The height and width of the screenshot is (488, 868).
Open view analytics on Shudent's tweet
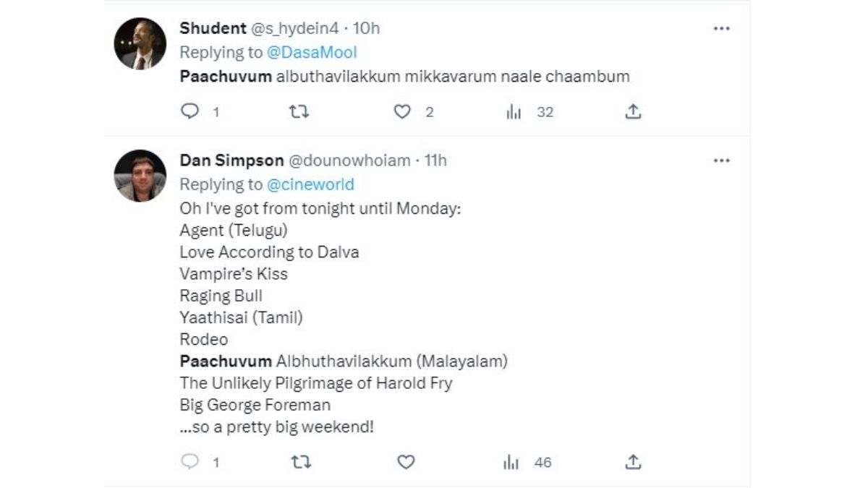(x=514, y=112)
